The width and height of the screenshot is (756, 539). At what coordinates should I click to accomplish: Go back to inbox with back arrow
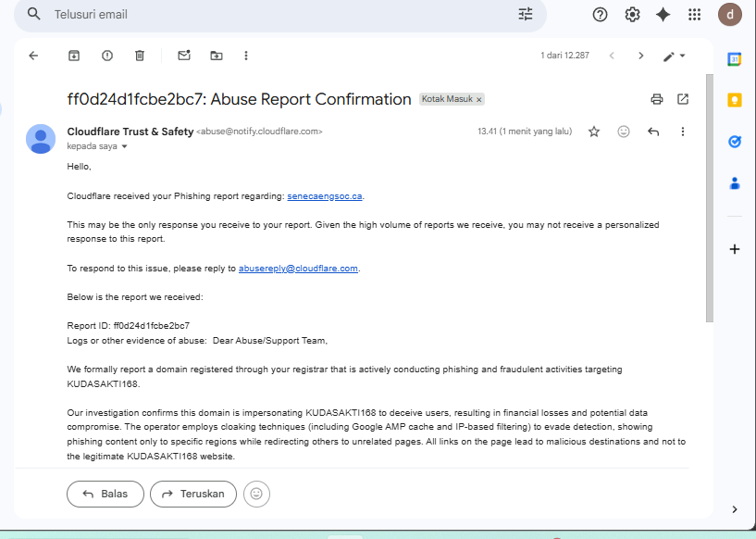[33, 56]
